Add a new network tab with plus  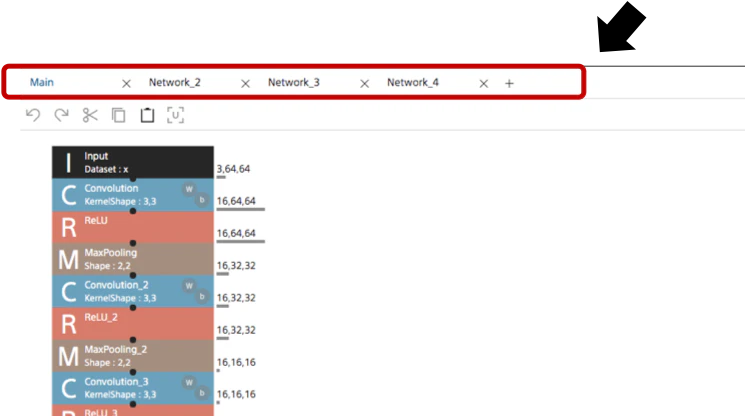tap(509, 84)
